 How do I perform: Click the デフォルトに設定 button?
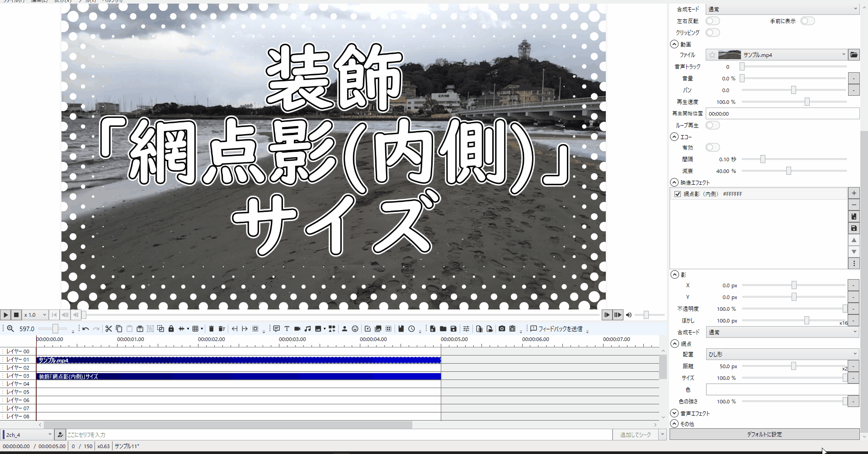tap(764, 434)
